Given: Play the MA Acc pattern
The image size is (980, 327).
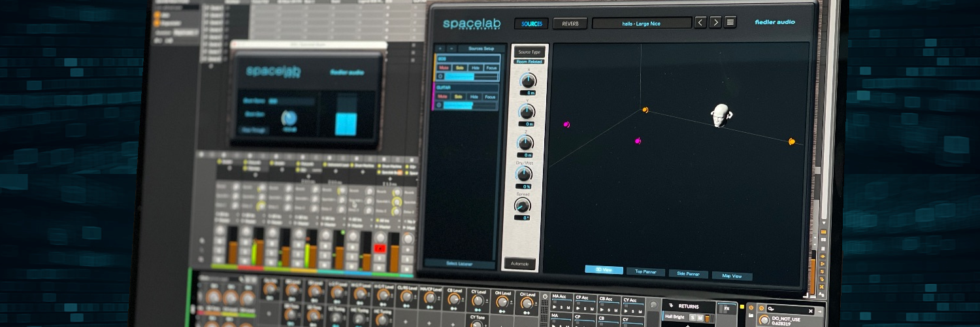Looking at the screenshot, I should pos(555,306).
